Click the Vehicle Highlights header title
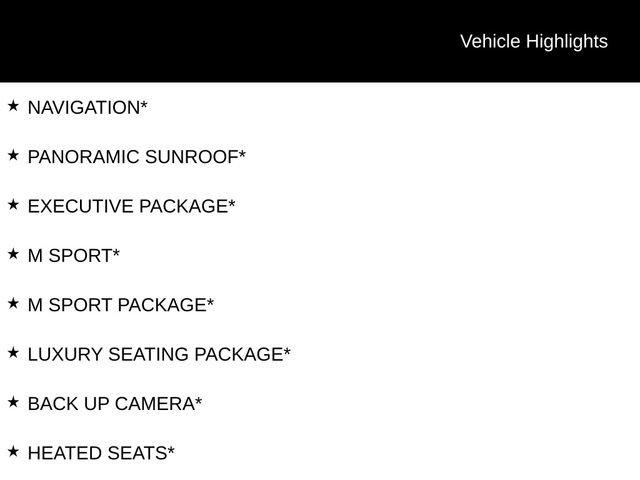 [534, 42]
